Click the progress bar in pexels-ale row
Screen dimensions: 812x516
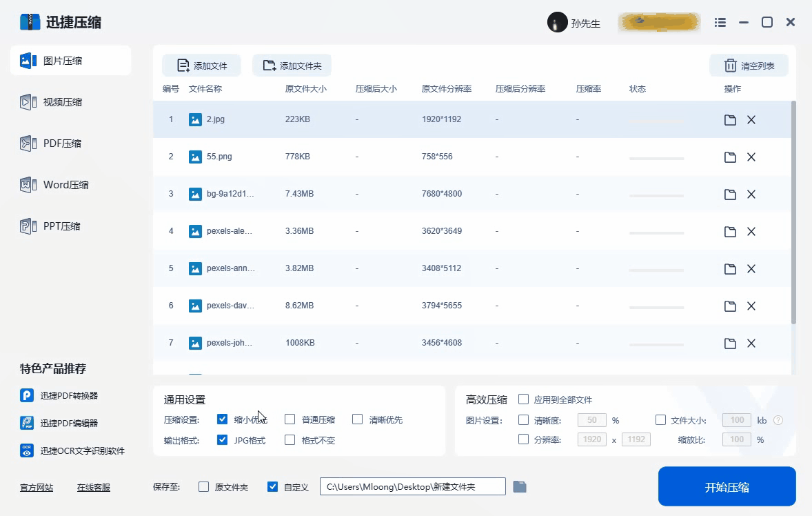pos(656,232)
